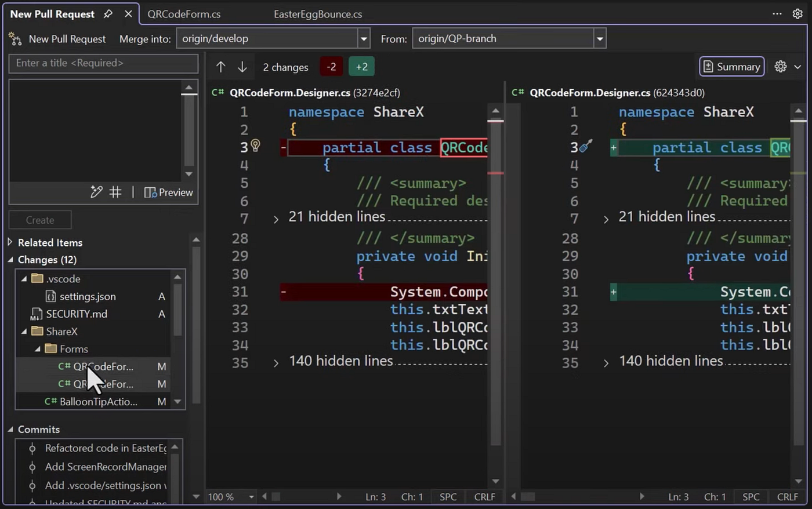Image resolution: width=812 pixels, height=509 pixels.
Task: Click the lightbulb quick actions icon
Action: 255,146
